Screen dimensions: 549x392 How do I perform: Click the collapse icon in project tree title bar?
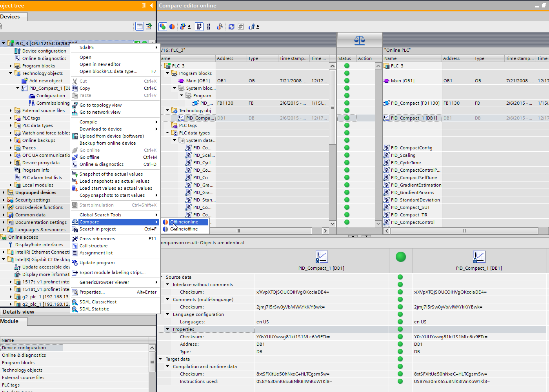click(x=151, y=5)
